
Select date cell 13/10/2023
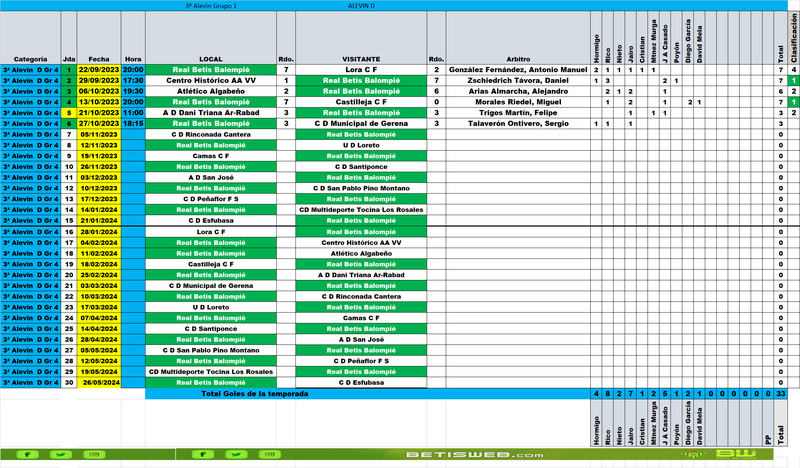click(99, 102)
